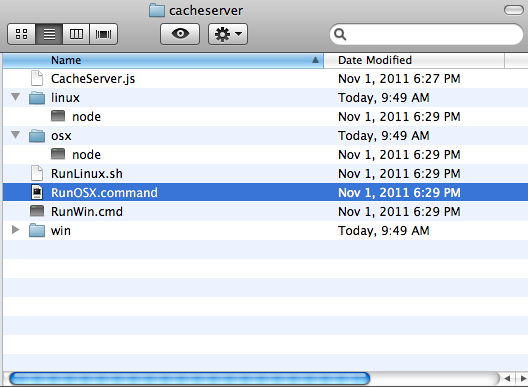This screenshot has height=387, width=528.
Task: Collapse the osx folder triangle
Action: click(x=15, y=135)
